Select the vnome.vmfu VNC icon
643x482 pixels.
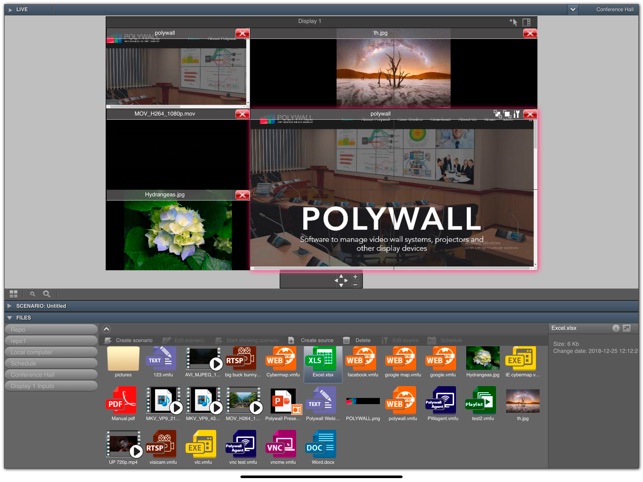coord(281,444)
